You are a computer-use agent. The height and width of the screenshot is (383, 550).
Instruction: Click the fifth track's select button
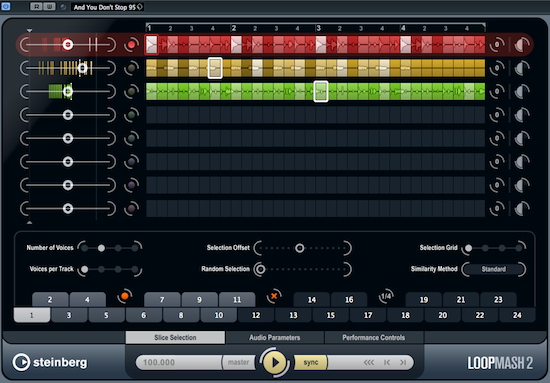click(131, 138)
